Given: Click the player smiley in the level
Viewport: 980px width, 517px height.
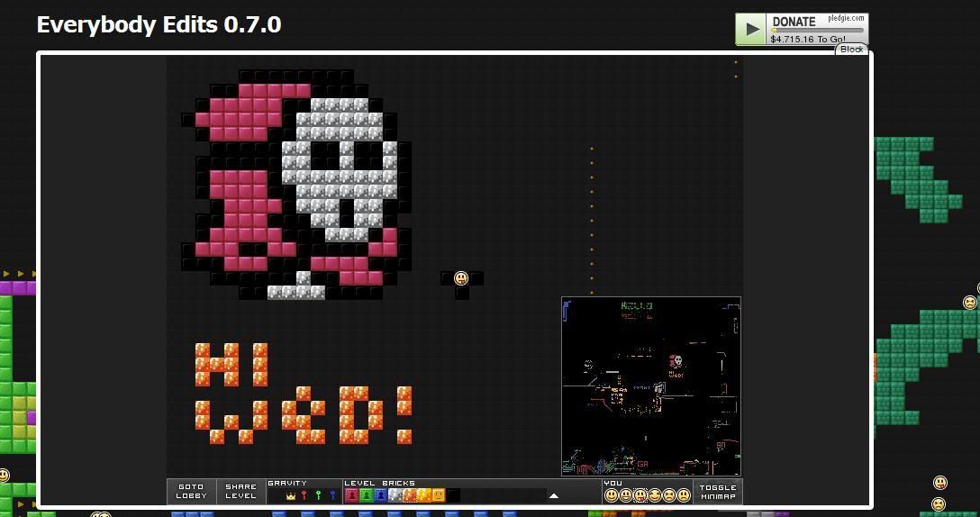Looking at the screenshot, I should [461, 278].
